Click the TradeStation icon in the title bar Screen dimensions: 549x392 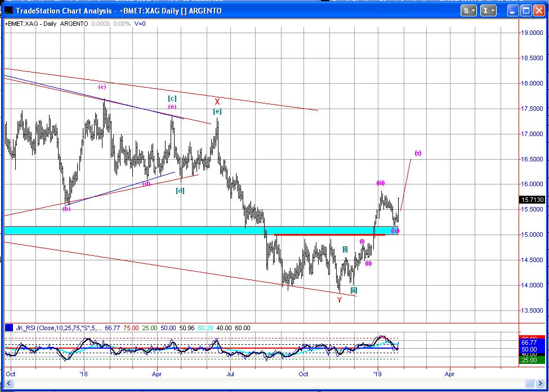[8, 11]
